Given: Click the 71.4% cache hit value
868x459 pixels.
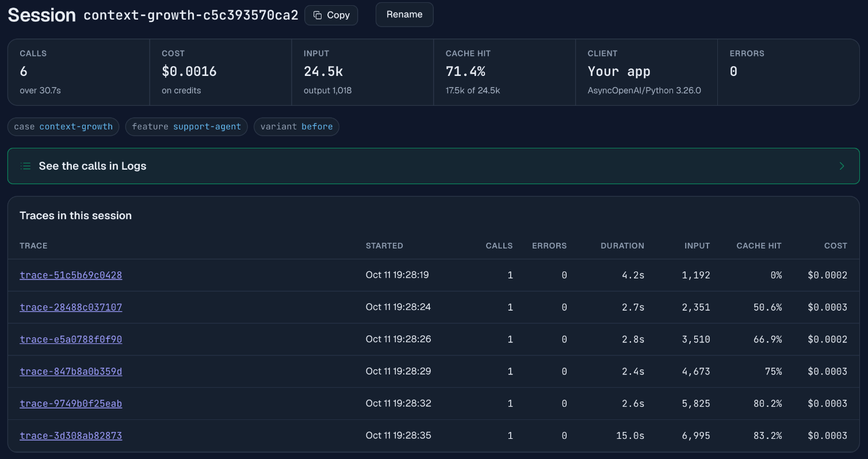Looking at the screenshot, I should 465,72.
